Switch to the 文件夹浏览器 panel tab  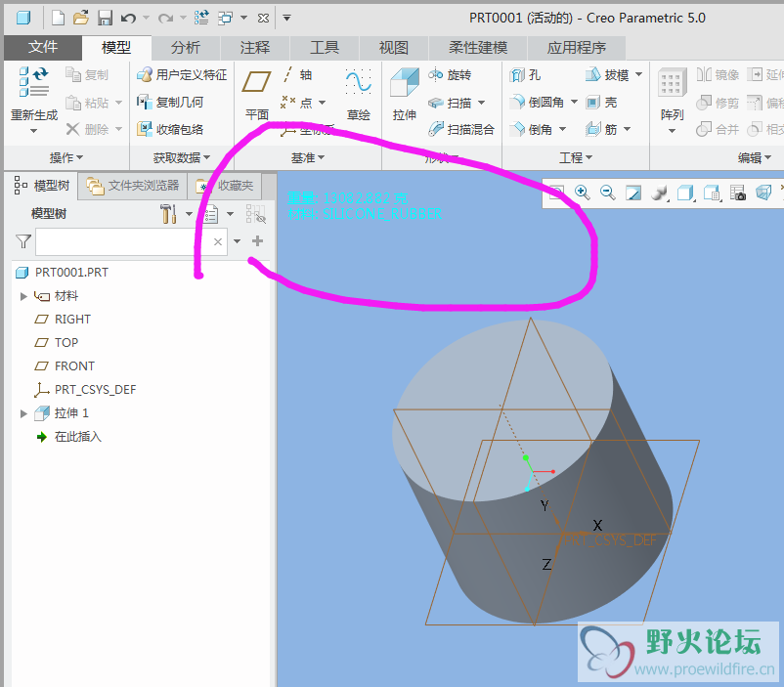[133, 186]
